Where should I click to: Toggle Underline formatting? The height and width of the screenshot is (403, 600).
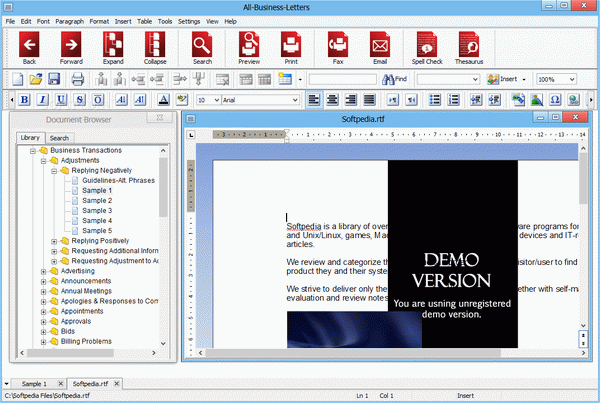pyautogui.click(x=61, y=100)
